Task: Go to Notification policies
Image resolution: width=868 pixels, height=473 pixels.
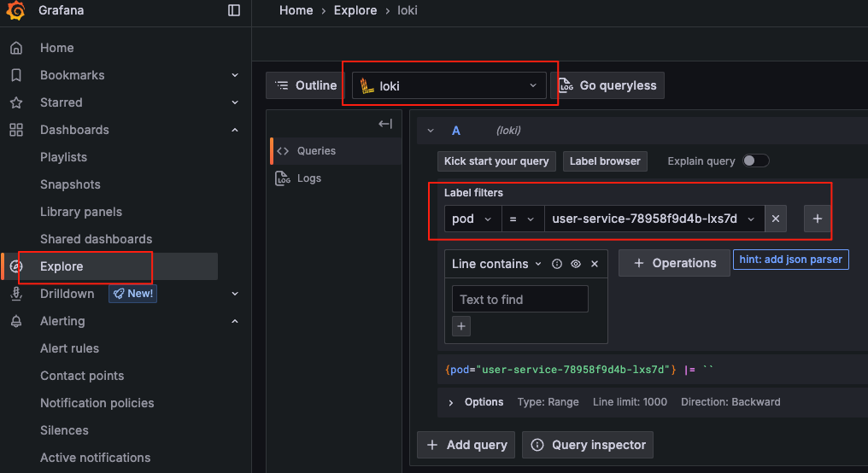Action: click(x=97, y=403)
